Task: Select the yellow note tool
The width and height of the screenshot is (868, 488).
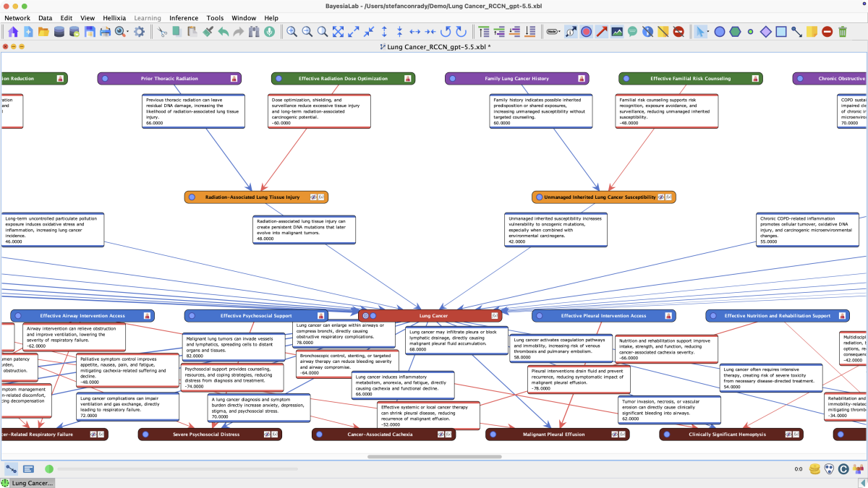Action: (x=812, y=32)
